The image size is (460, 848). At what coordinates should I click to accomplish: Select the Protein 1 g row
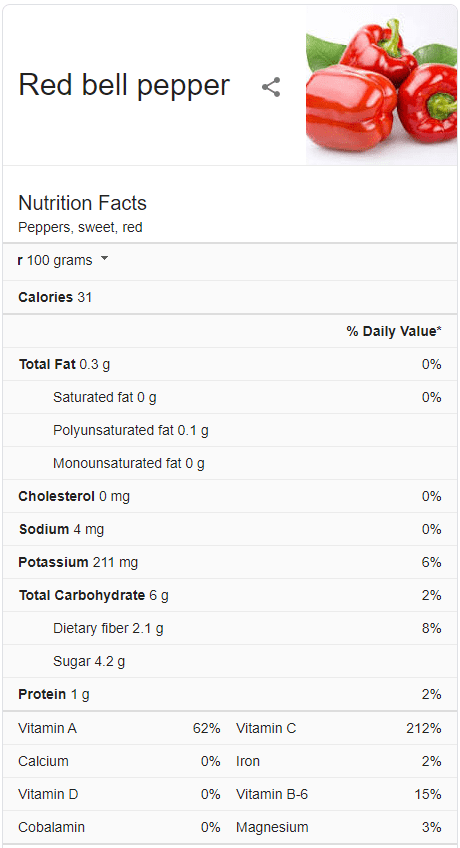coord(230,694)
